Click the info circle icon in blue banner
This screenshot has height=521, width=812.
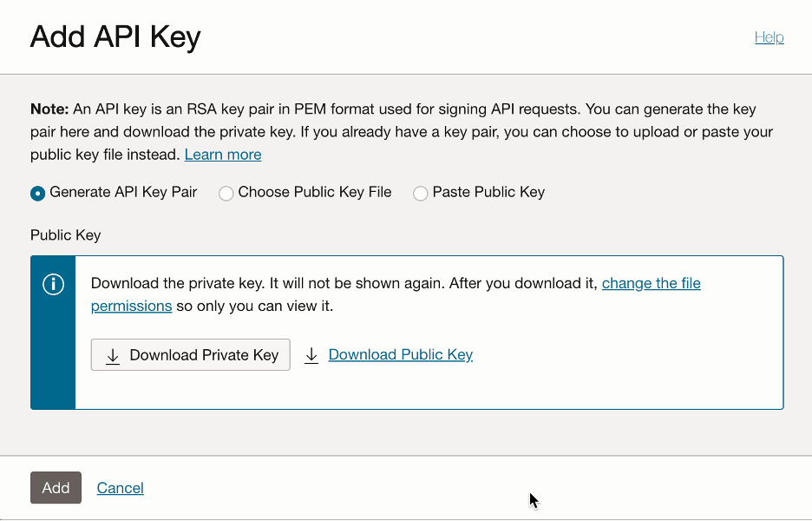[x=53, y=285]
